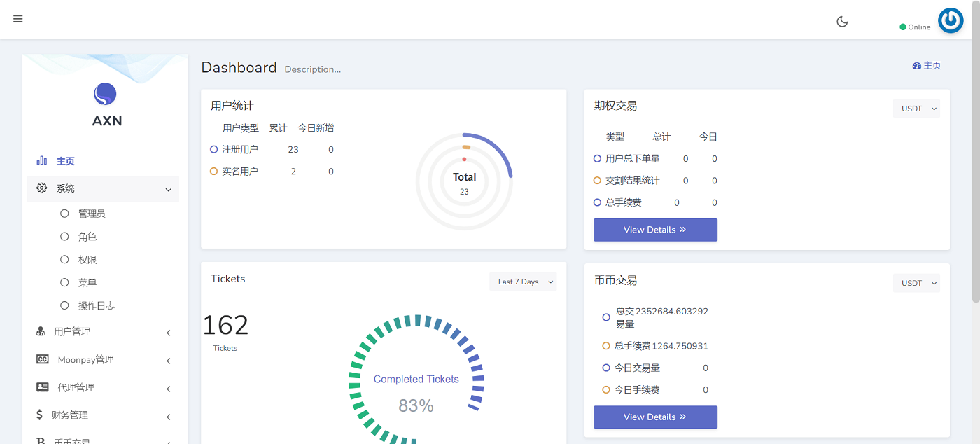
Task: Click the hamburger menu icon
Action: click(x=18, y=19)
